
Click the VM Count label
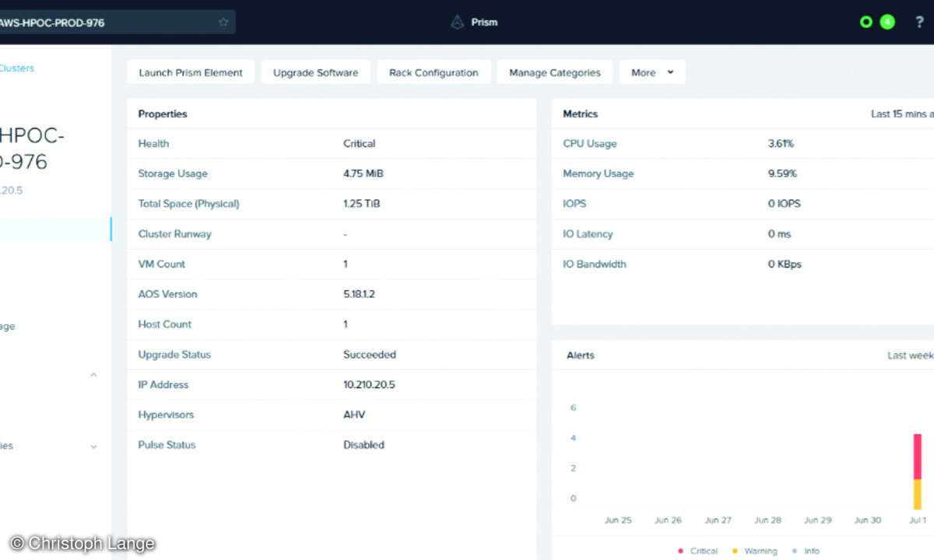(x=162, y=264)
